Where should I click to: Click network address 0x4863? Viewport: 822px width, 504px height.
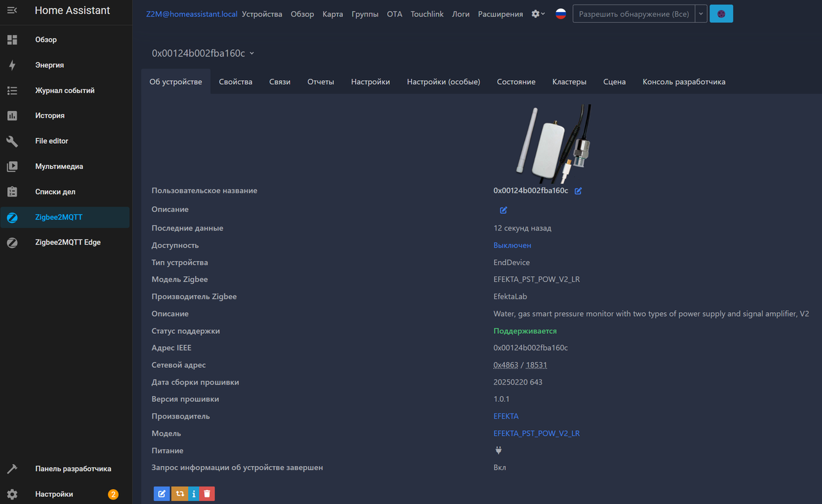[x=506, y=365]
